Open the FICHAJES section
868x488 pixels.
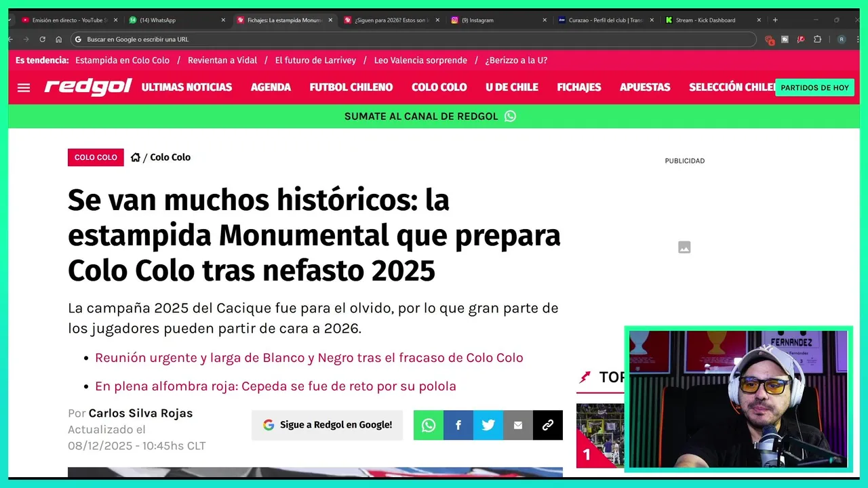579,87
